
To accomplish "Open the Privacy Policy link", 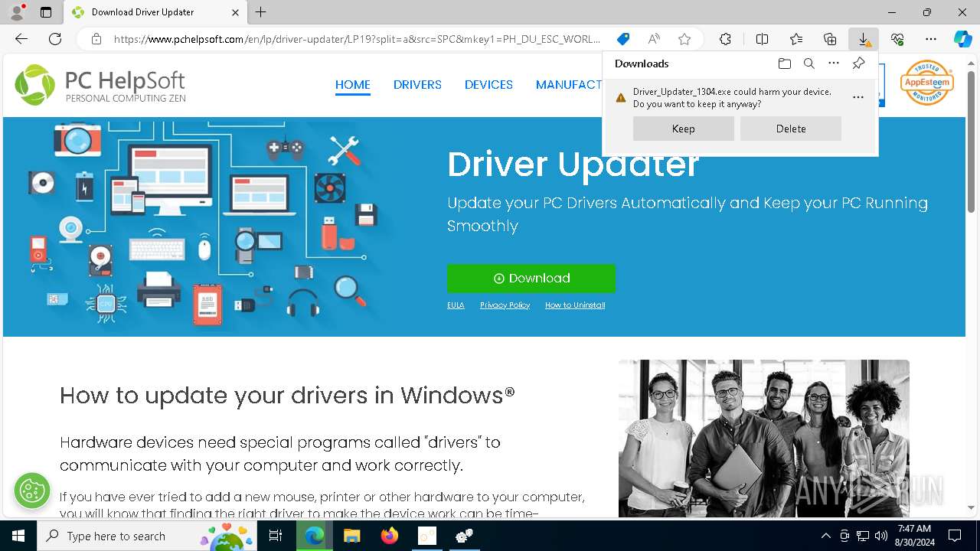I will [x=505, y=305].
